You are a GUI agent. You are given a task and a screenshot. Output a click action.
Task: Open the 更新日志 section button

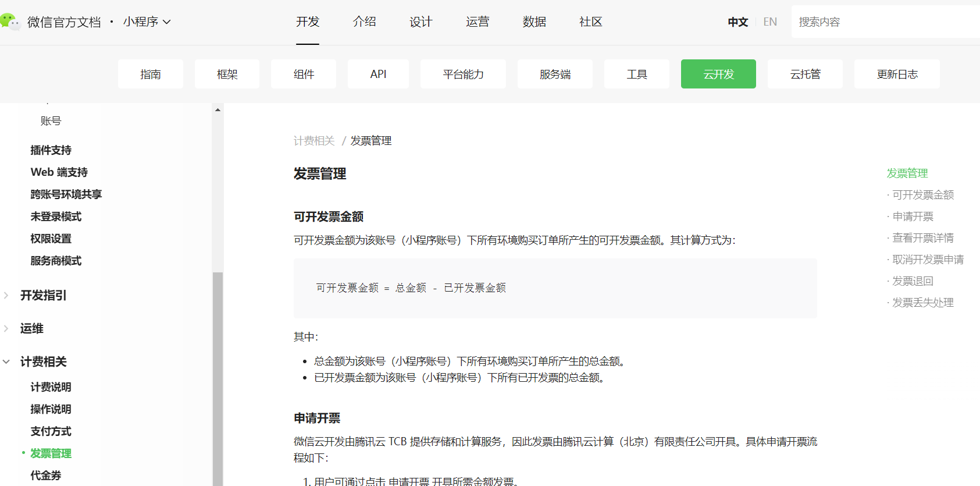(x=897, y=74)
